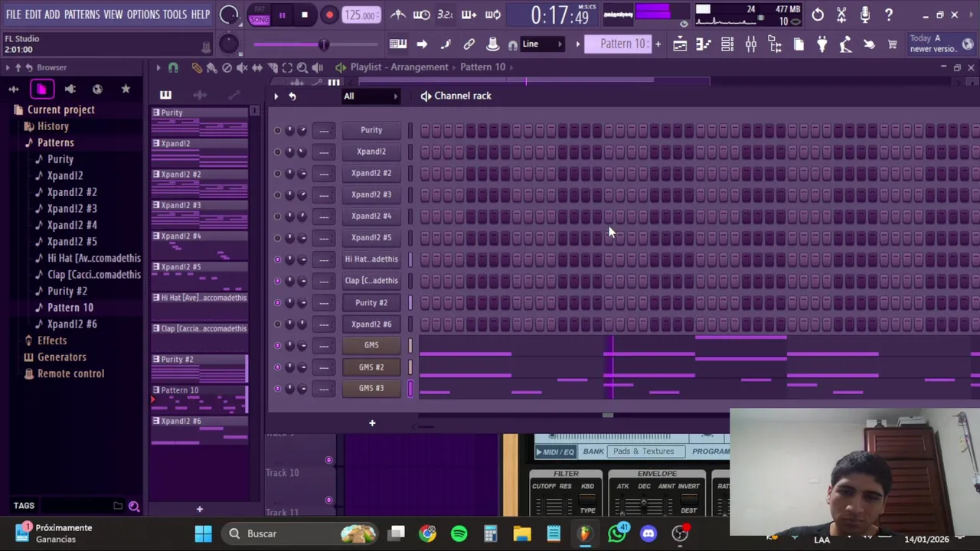This screenshot has height=551, width=980.
Task: Open History in the browser
Action: [x=53, y=126]
